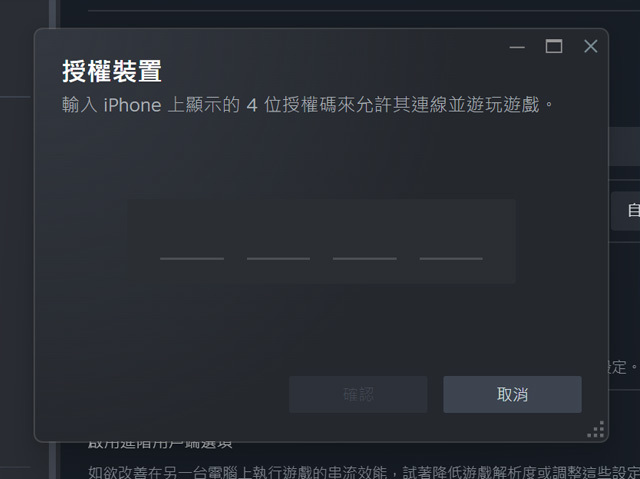The width and height of the screenshot is (640, 479).
Task: Open the partially hidden 自 dropdown behind dialog
Action: pyautogui.click(x=625, y=211)
